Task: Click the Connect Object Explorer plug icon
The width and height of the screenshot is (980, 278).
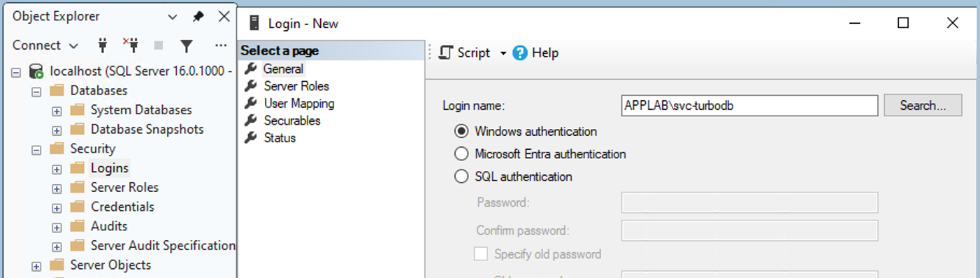Action: coord(103,46)
